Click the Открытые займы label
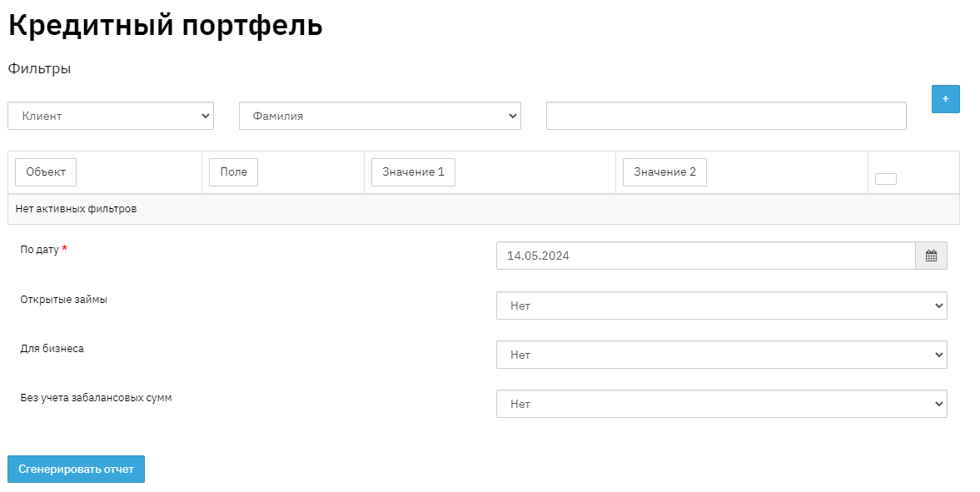 pyautogui.click(x=63, y=300)
